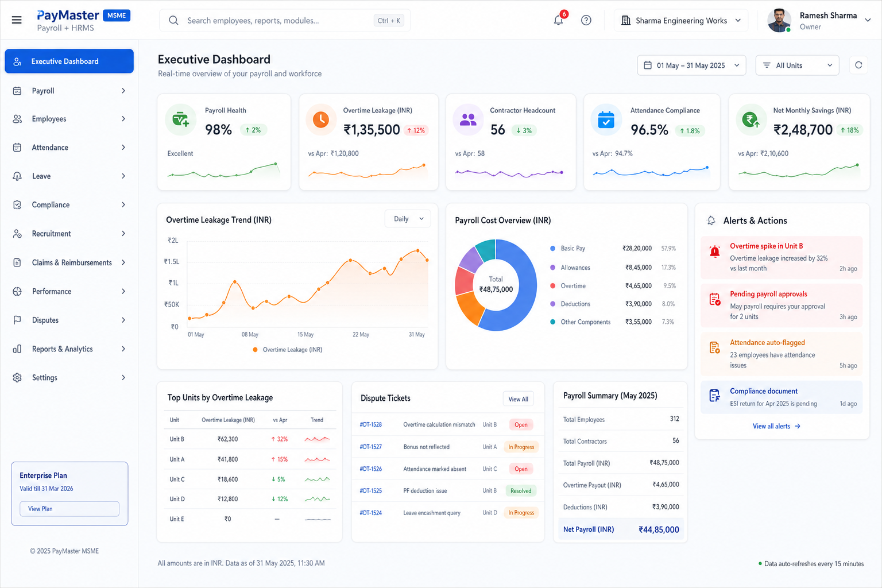Click the Basic Pay blue legend dot
Viewport: 882px width, 588px height.
point(552,249)
